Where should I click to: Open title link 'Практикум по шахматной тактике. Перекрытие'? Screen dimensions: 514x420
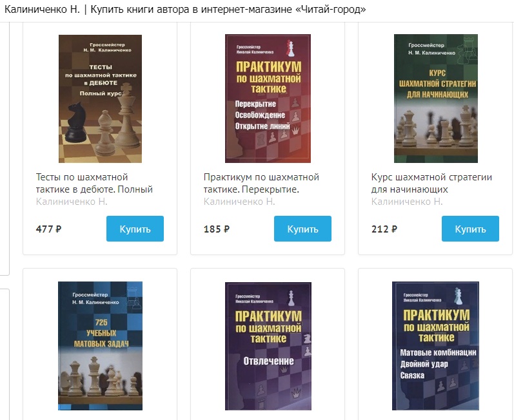point(261,184)
